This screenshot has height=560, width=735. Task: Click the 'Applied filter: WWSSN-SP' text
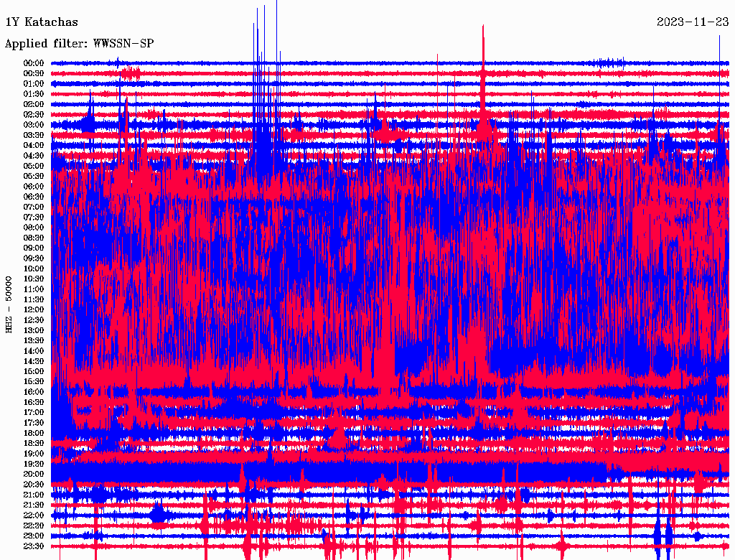pyautogui.click(x=79, y=44)
